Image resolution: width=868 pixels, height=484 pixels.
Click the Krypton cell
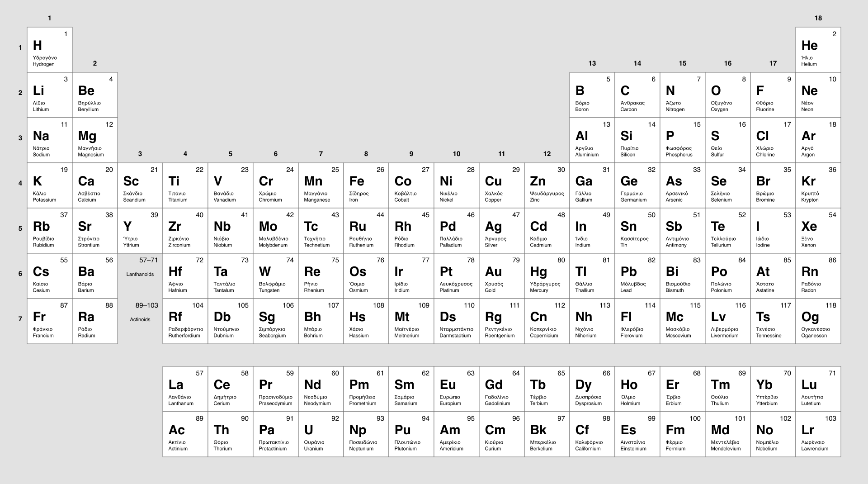click(818, 185)
